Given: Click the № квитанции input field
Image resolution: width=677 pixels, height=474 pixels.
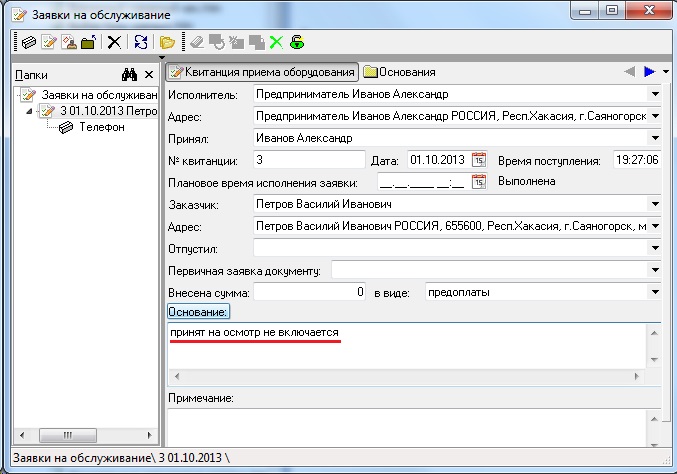Looking at the screenshot, I should 309,160.
